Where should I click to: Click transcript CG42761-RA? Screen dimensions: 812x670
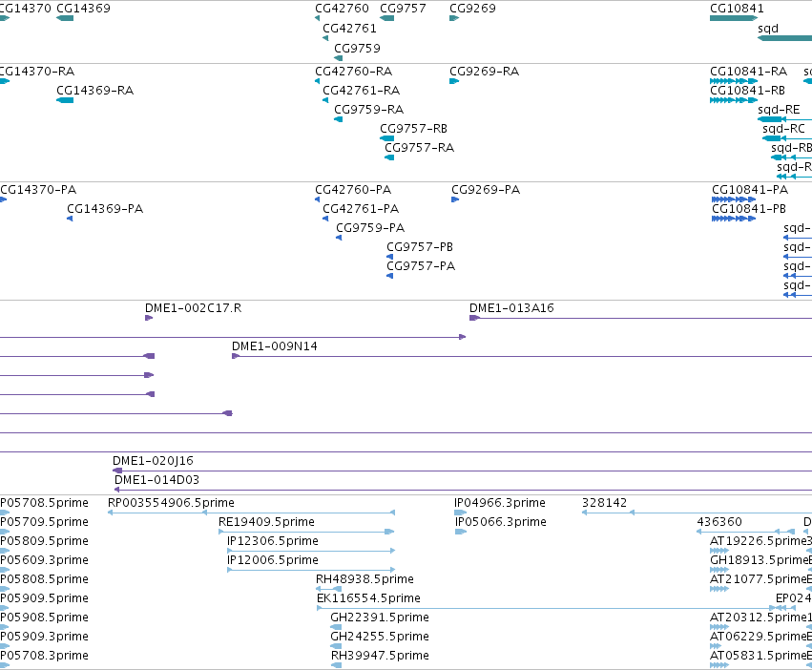362,91
